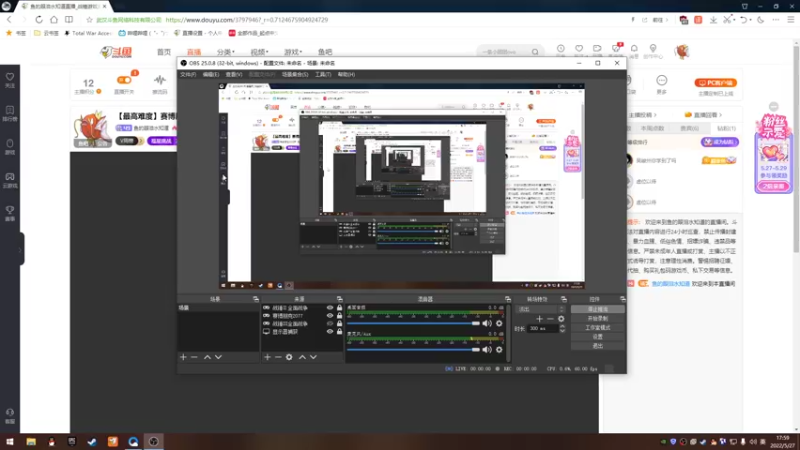The height and width of the screenshot is (450, 800).
Task: Open OBS 查看(V) menu
Action: pyautogui.click(x=234, y=74)
